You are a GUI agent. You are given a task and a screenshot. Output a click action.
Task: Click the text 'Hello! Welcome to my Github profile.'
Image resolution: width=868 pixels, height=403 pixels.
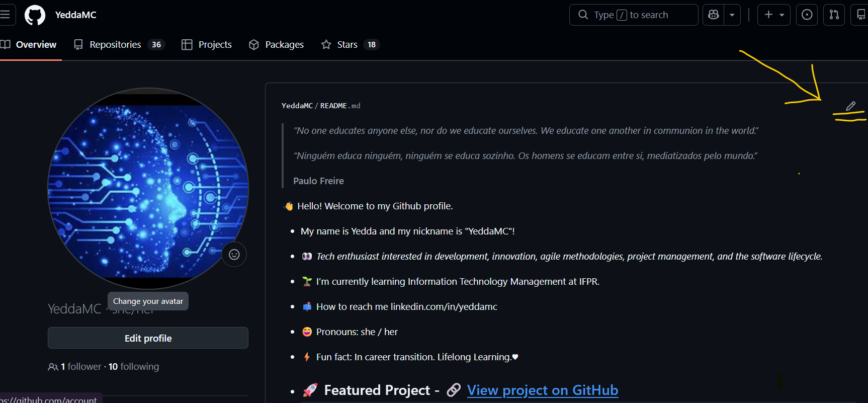(375, 206)
